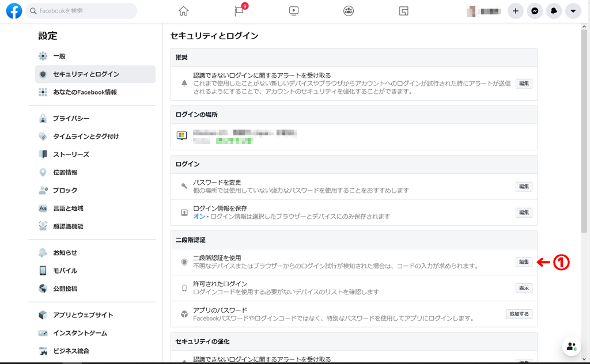
Task: Click the phone icon beside モバイル
Action: (43, 271)
